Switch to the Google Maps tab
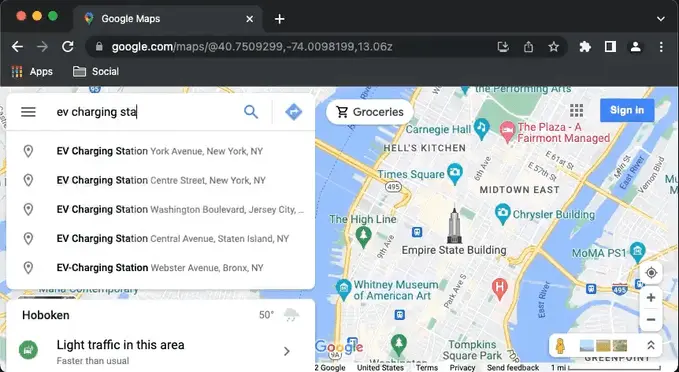 click(168, 19)
